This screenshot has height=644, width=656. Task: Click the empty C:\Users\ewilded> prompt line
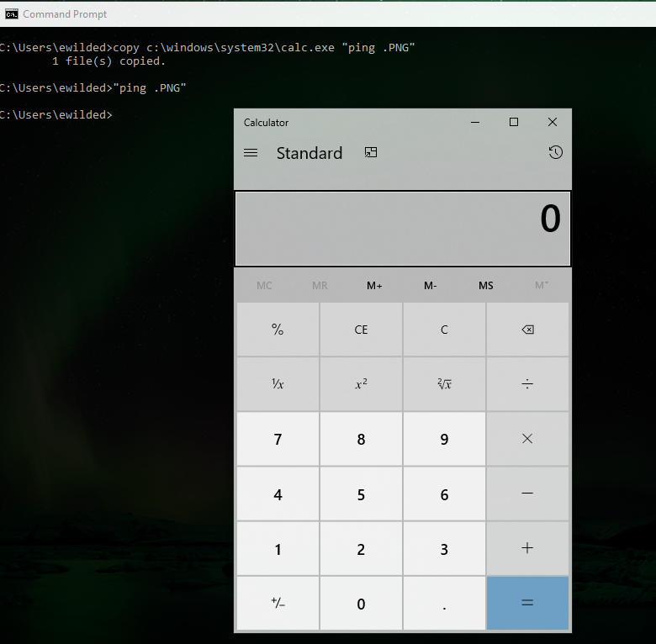(56, 114)
